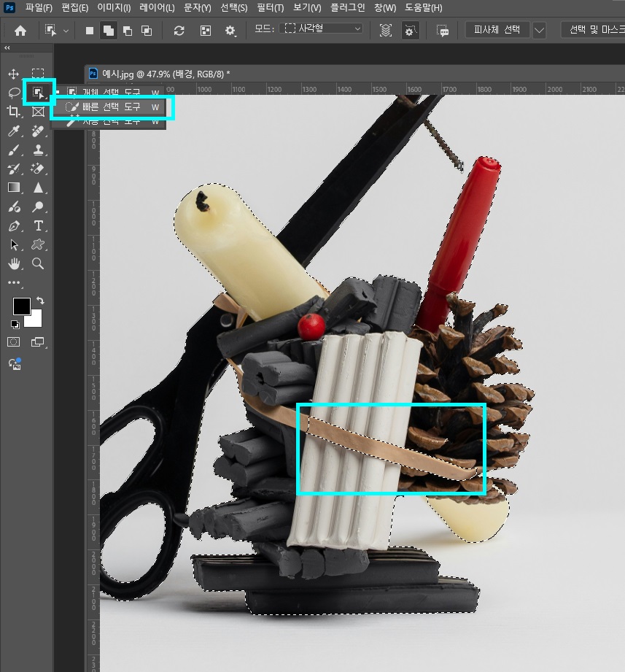This screenshot has height=672, width=625.
Task: Click the refresh Object Finder icon
Action: coord(179,31)
